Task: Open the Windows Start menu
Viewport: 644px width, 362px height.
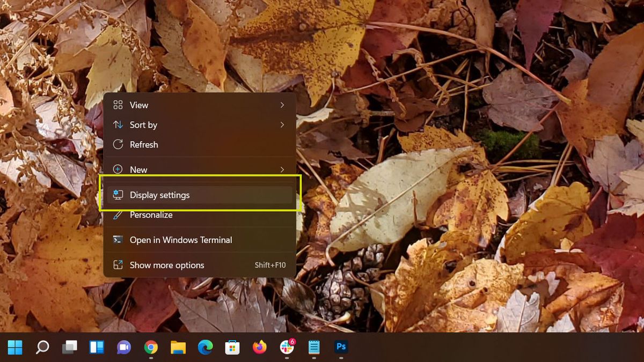Action: point(15,348)
